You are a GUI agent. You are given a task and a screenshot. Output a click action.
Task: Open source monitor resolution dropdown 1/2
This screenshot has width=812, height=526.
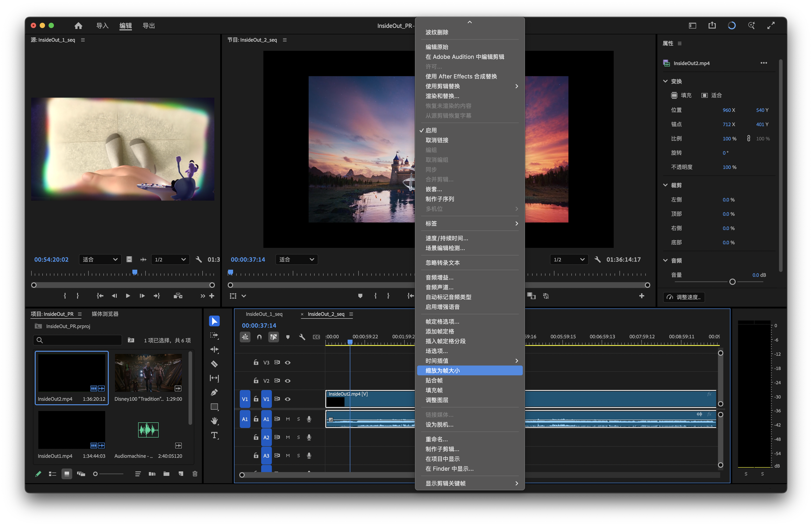(x=170, y=259)
